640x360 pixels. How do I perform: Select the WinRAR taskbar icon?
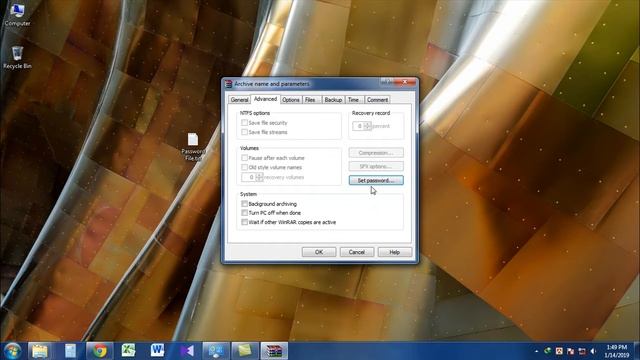pos(274,351)
